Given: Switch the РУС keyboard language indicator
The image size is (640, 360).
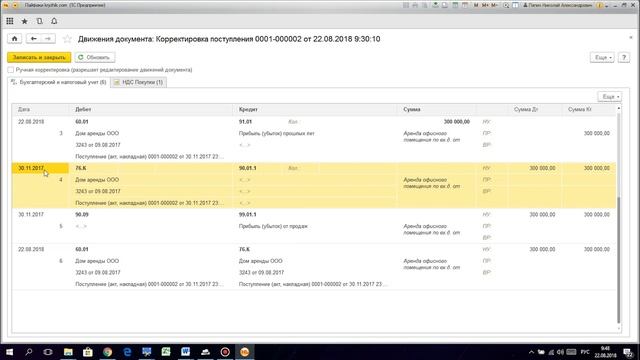Looking at the screenshot, I should click(585, 352).
